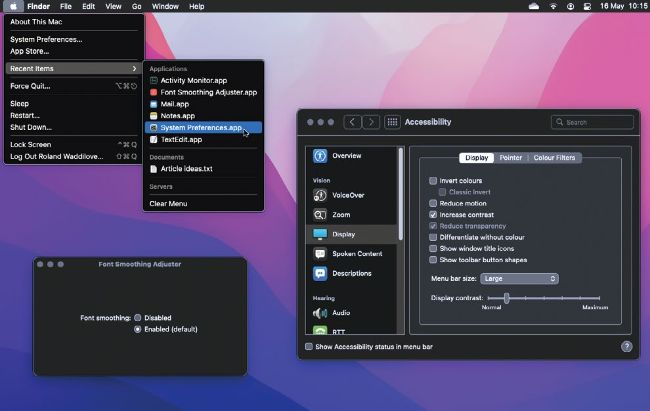Click the TextEdit.app icon

[153, 139]
